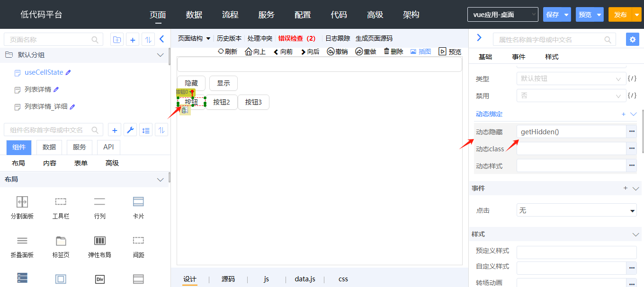Collapse the 动态绑定 section chevron
This screenshot has width=644, height=287.
634,114
